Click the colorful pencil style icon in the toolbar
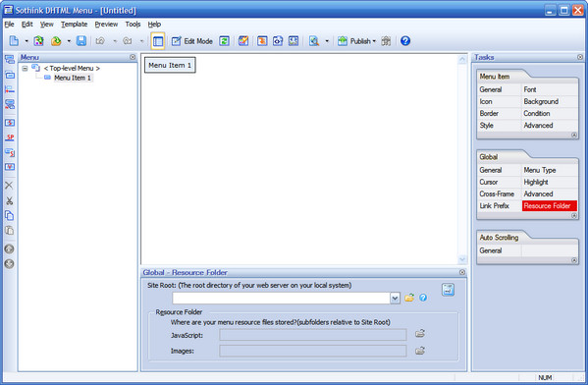588x385 pixels. pos(243,41)
